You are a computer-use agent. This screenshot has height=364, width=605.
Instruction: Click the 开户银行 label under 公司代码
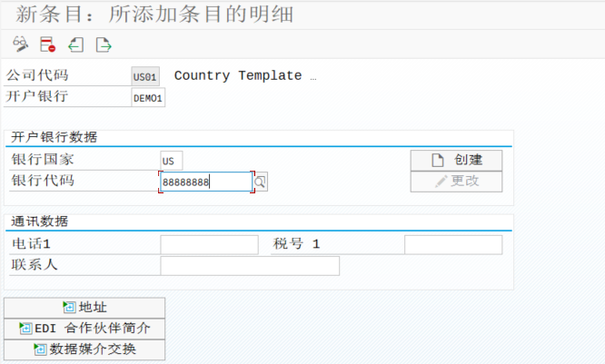[x=37, y=96]
